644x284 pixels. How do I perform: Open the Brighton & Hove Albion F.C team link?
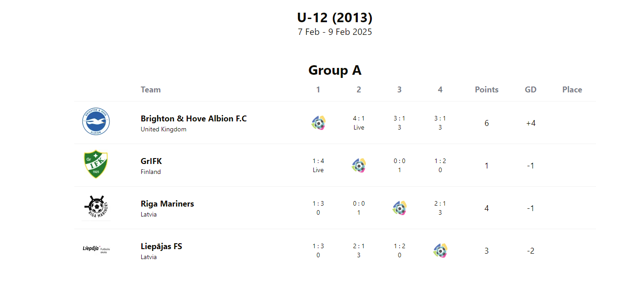(194, 118)
